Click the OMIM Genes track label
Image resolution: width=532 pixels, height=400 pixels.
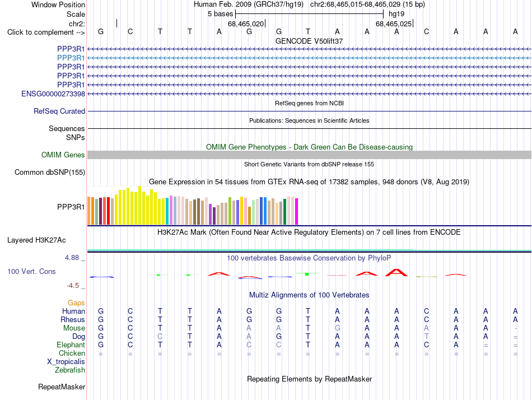(x=63, y=155)
